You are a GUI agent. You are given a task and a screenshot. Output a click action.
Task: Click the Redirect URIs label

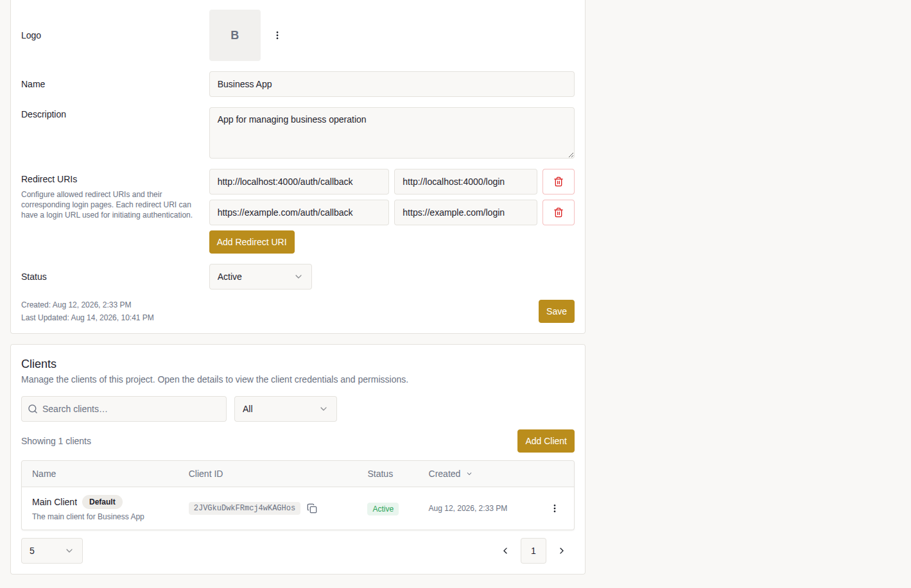(49, 179)
